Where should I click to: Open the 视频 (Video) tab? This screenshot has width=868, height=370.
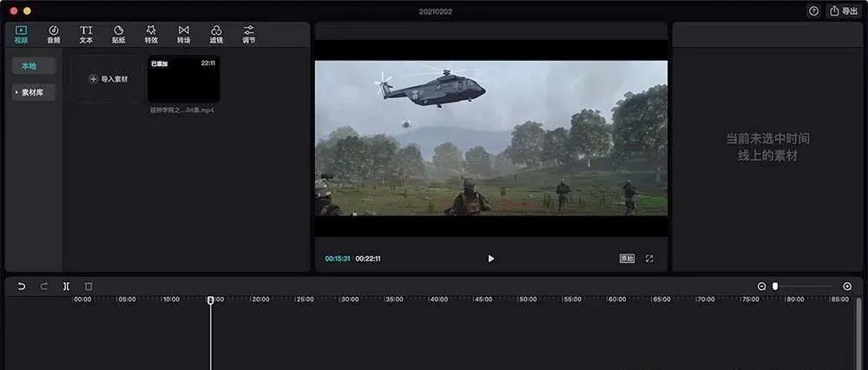click(21, 35)
